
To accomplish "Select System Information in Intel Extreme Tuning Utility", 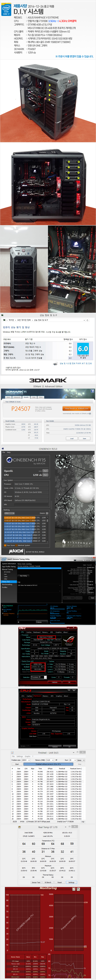I will (x=9, y=564).
